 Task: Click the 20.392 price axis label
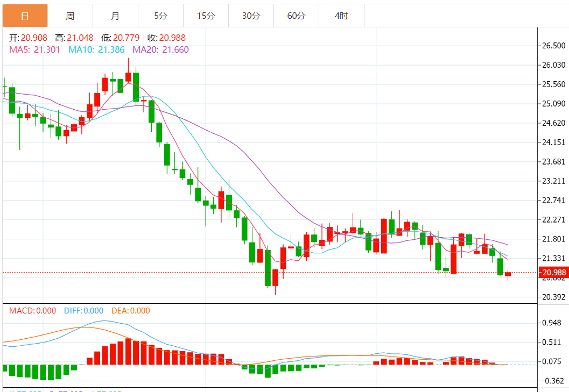pos(554,297)
